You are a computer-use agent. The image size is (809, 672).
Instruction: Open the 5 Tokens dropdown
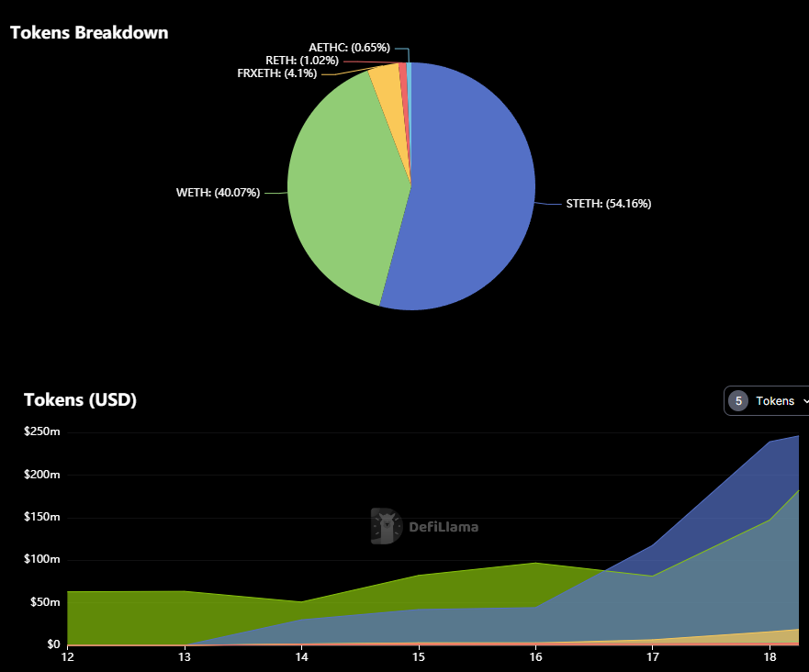767,401
